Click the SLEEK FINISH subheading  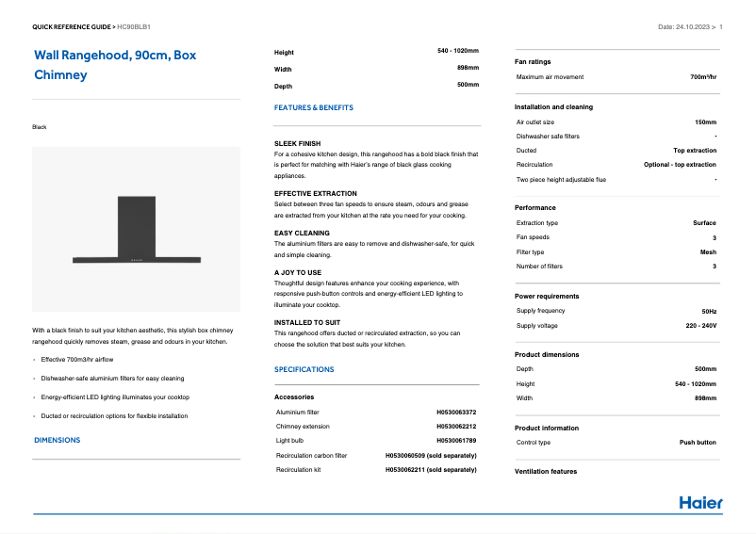[297, 144]
